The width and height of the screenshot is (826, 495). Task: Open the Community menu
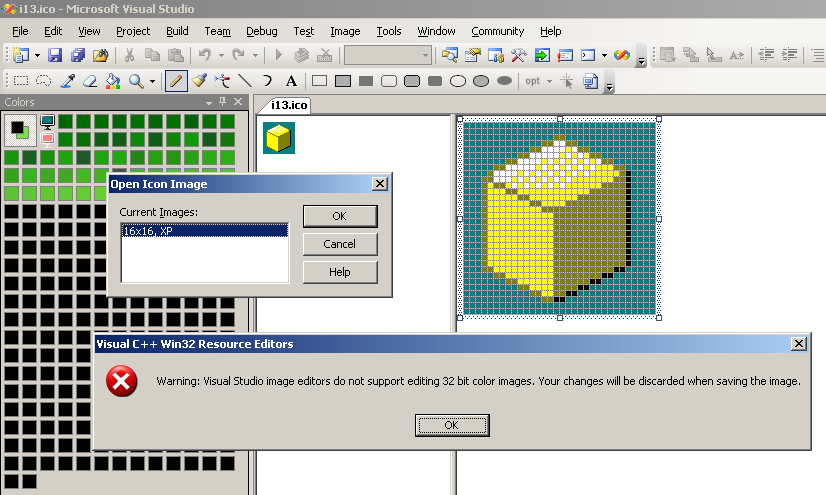pyautogui.click(x=497, y=31)
